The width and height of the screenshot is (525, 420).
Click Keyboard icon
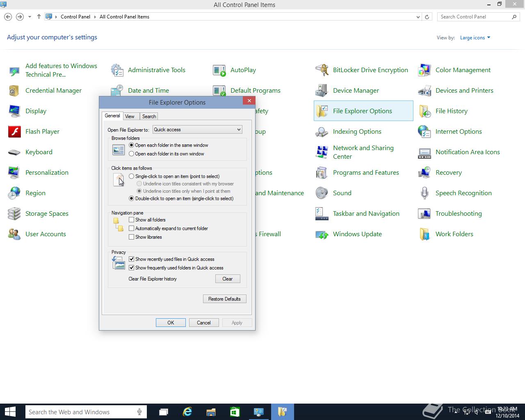coord(14,152)
